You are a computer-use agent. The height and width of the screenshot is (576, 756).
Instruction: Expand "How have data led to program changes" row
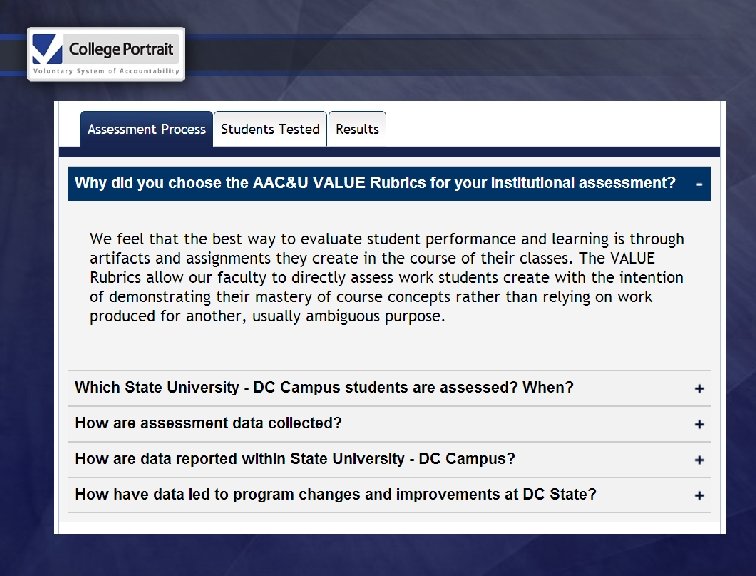(x=335, y=494)
